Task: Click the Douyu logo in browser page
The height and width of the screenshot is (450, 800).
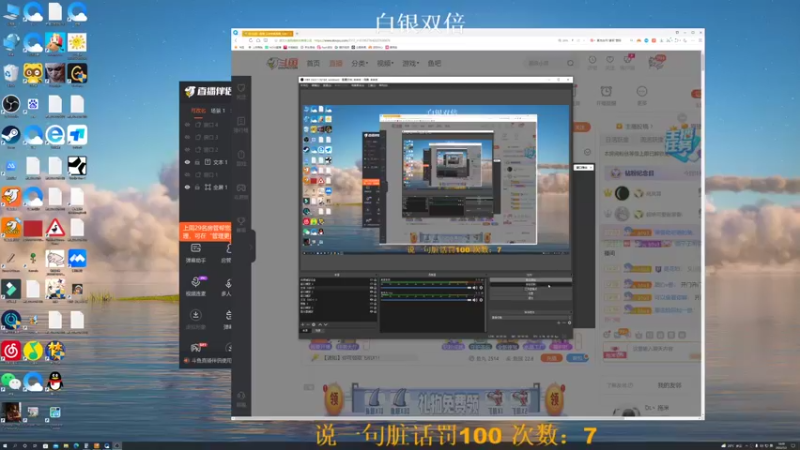Action: click(x=283, y=63)
